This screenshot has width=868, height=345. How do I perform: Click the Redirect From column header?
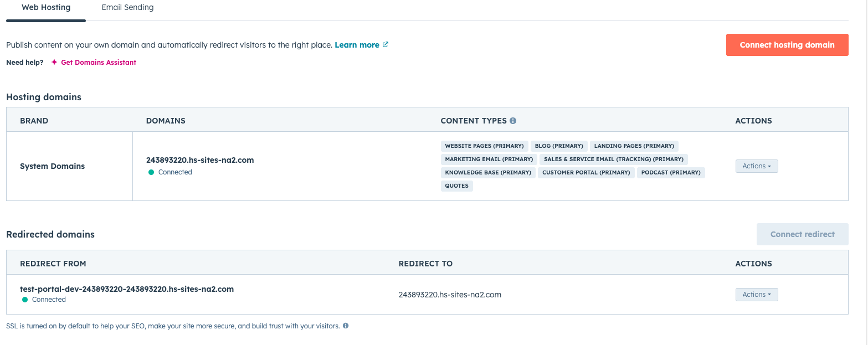tap(53, 264)
